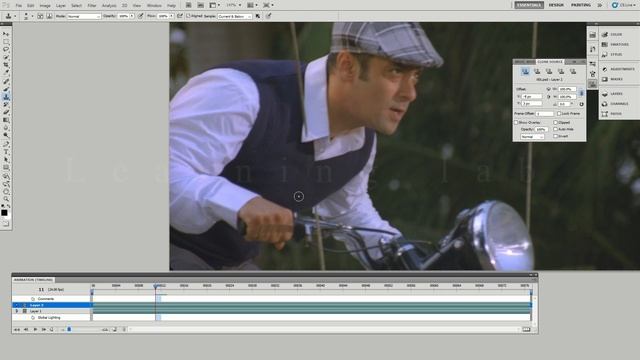Toggle maintain aspect ratio link icon
Image resolution: width=640 pixels, height=360 pixels.
point(581,93)
